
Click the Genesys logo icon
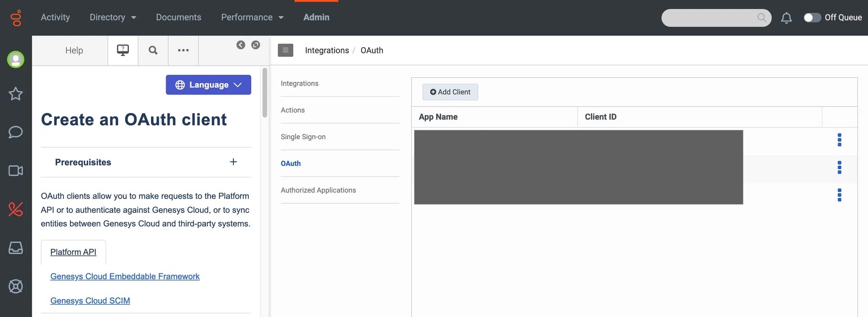[x=16, y=18]
